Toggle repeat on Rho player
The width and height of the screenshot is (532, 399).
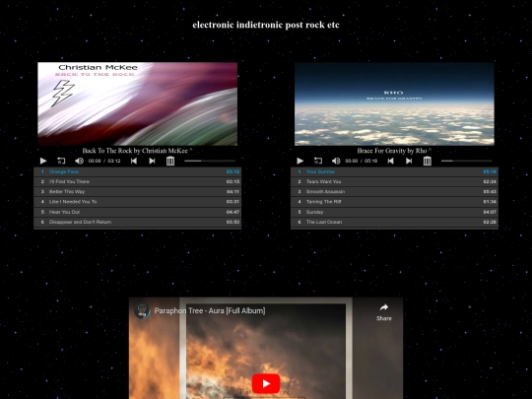point(318,161)
